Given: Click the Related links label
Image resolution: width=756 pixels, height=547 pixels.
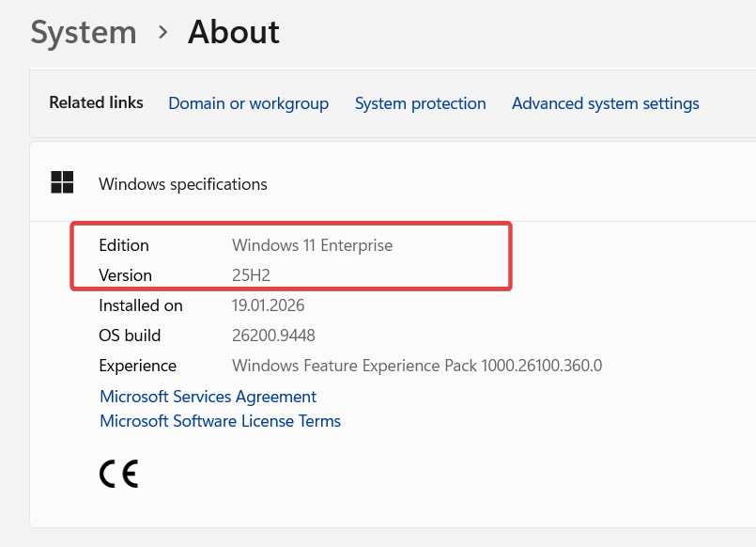Looking at the screenshot, I should tap(97, 102).
